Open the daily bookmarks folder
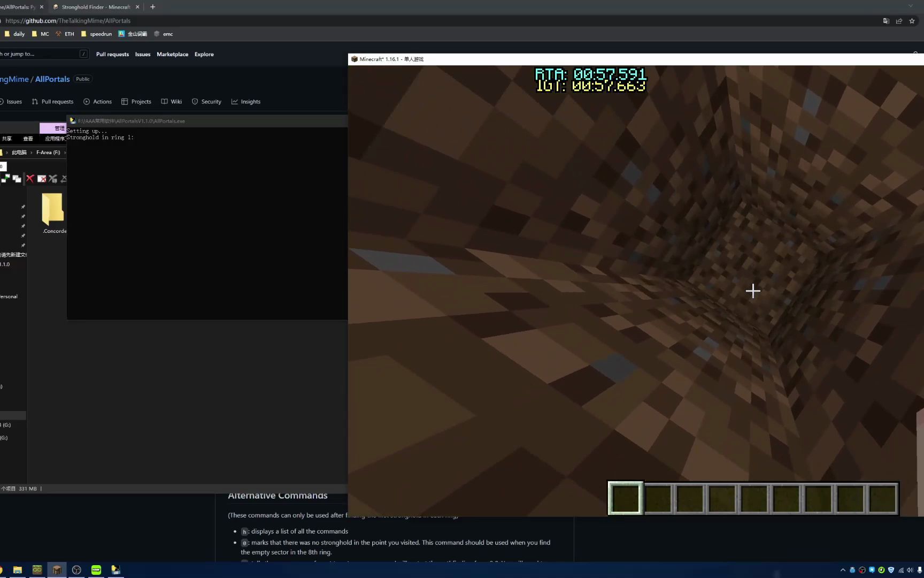The height and width of the screenshot is (578, 924). tap(15, 34)
